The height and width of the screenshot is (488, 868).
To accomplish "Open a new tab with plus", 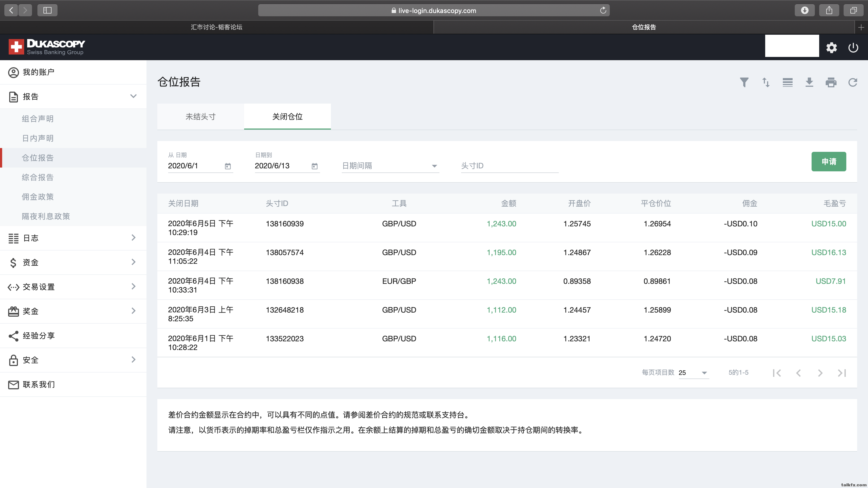I will (x=861, y=27).
